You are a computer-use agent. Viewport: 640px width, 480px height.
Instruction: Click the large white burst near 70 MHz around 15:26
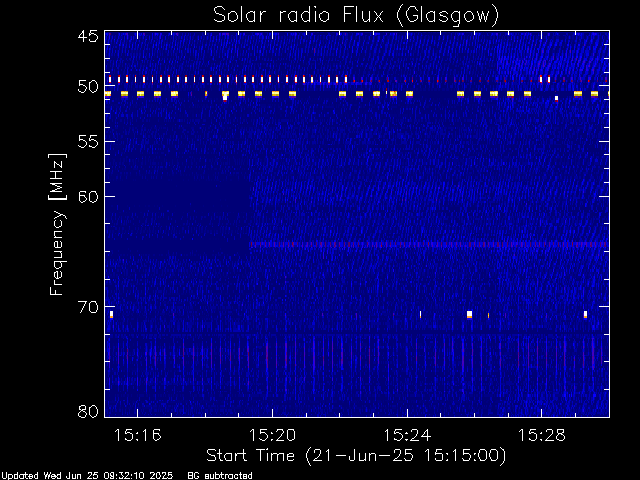(x=469, y=314)
